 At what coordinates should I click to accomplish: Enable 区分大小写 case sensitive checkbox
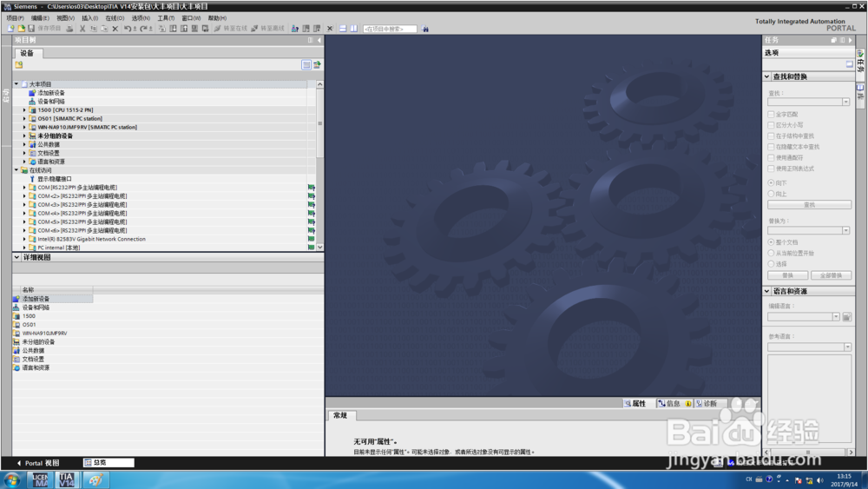(771, 125)
